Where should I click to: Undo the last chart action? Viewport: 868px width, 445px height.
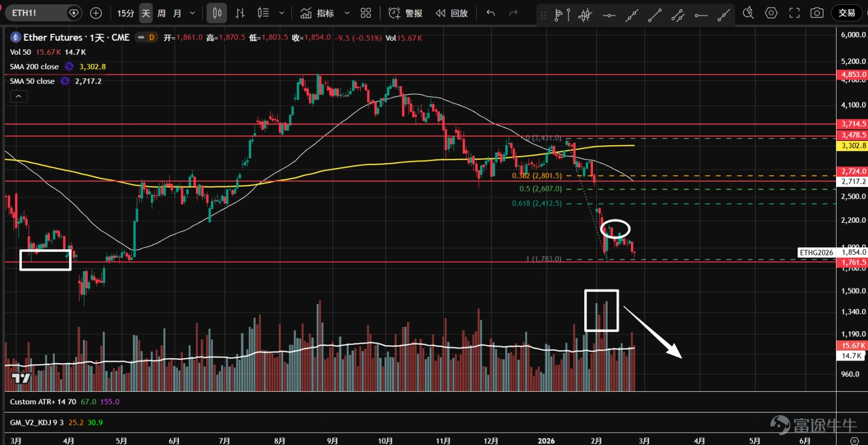pyautogui.click(x=491, y=13)
